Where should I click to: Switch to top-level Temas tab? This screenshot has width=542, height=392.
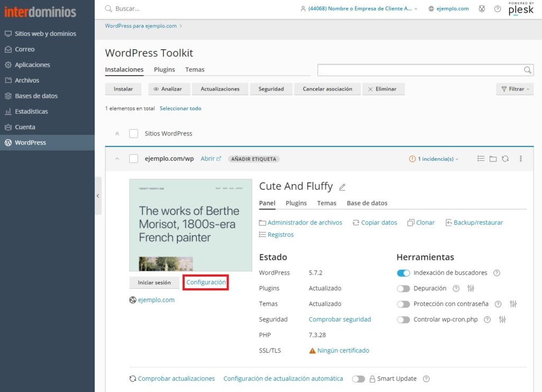click(x=195, y=69)
